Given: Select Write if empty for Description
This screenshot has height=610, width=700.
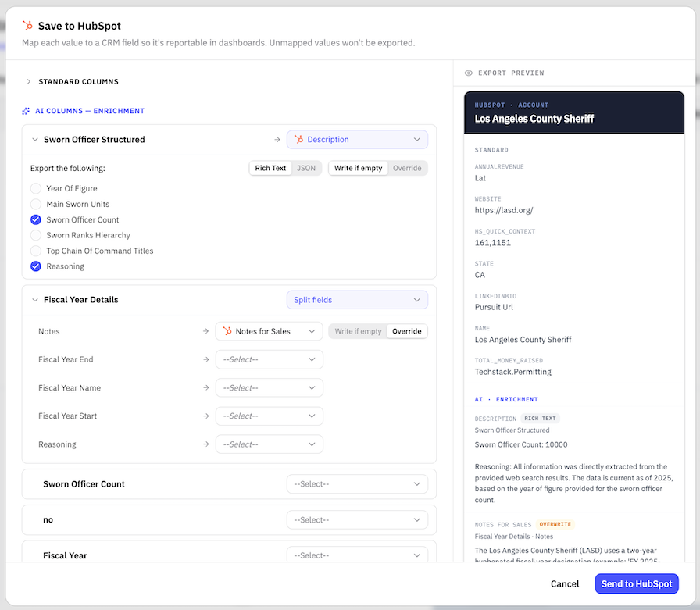Looking at the screenshot, I should pyautogui.click(x=358, y=168).
